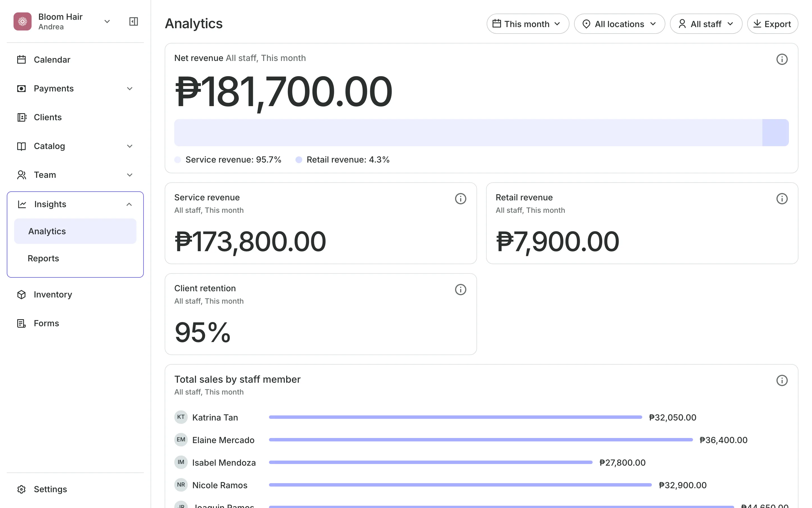Open the All locations filter

tap(619, 24)
